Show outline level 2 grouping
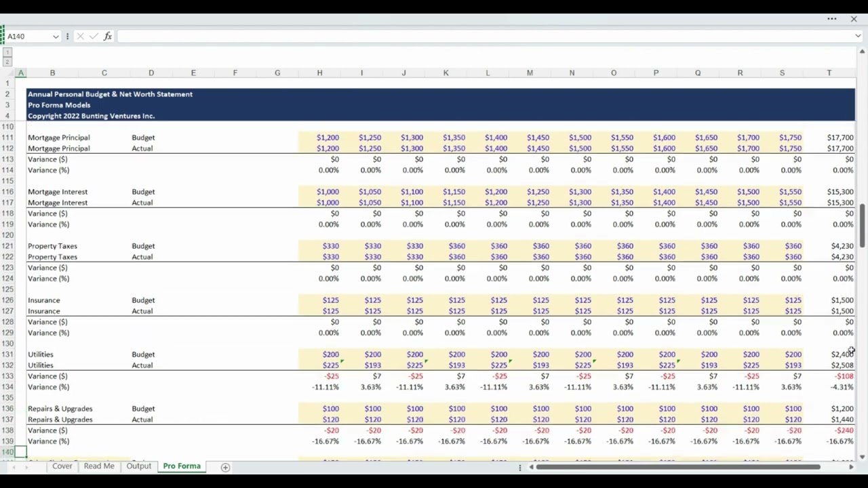Viewport: 868px width, 488px height. pos(7,62)
